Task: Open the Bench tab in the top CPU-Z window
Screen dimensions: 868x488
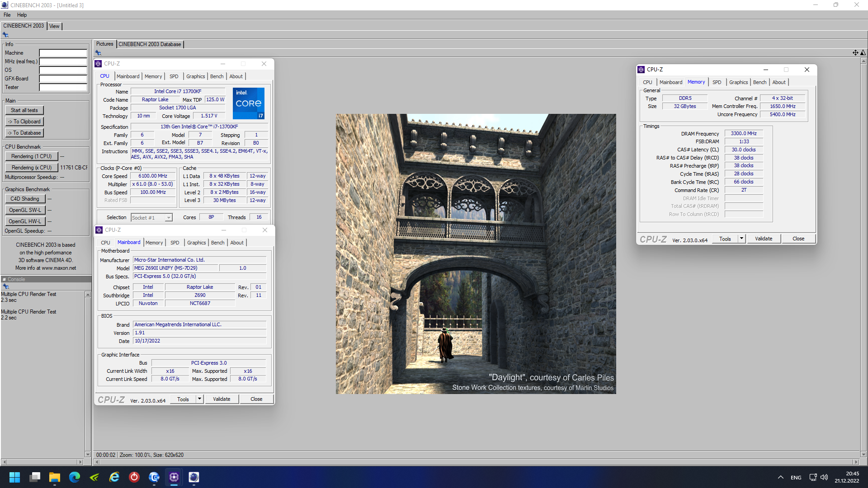Action: pyautogui.click(x=217, y=76)
